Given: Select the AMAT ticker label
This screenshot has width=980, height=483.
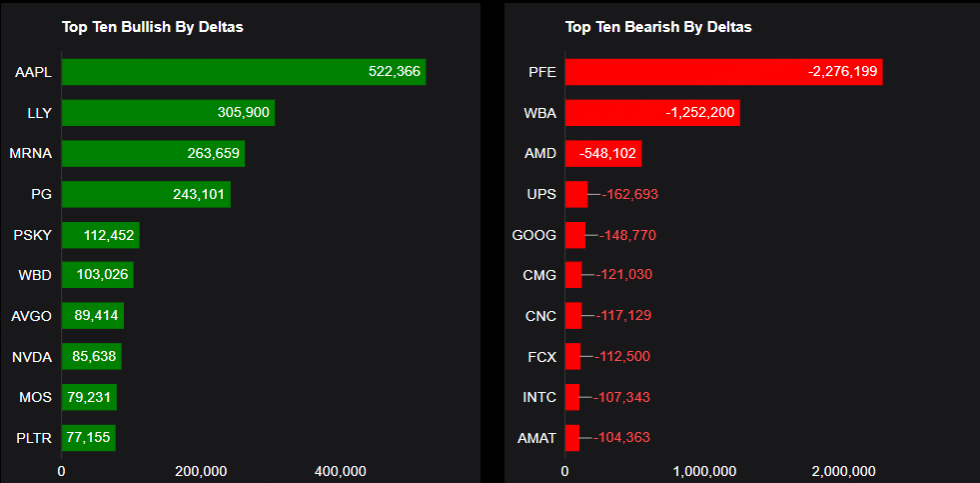Looking at the screenshot, I should coord(536,439).
